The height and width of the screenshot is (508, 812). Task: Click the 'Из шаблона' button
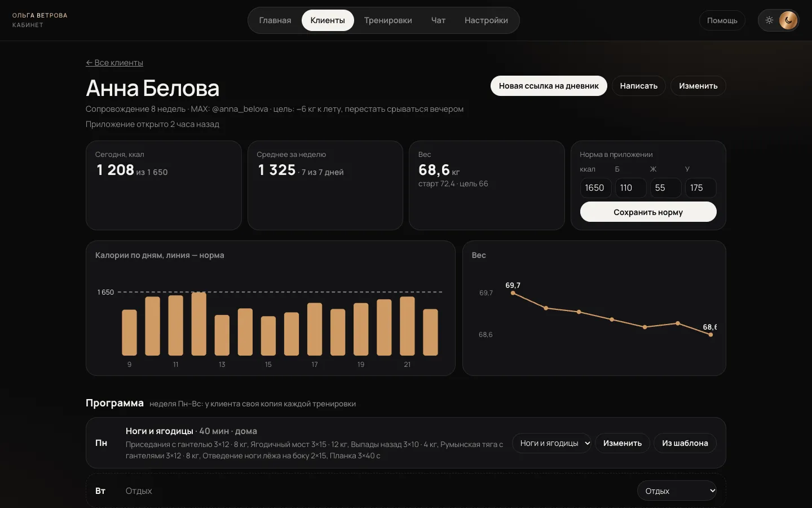[685, 443]
